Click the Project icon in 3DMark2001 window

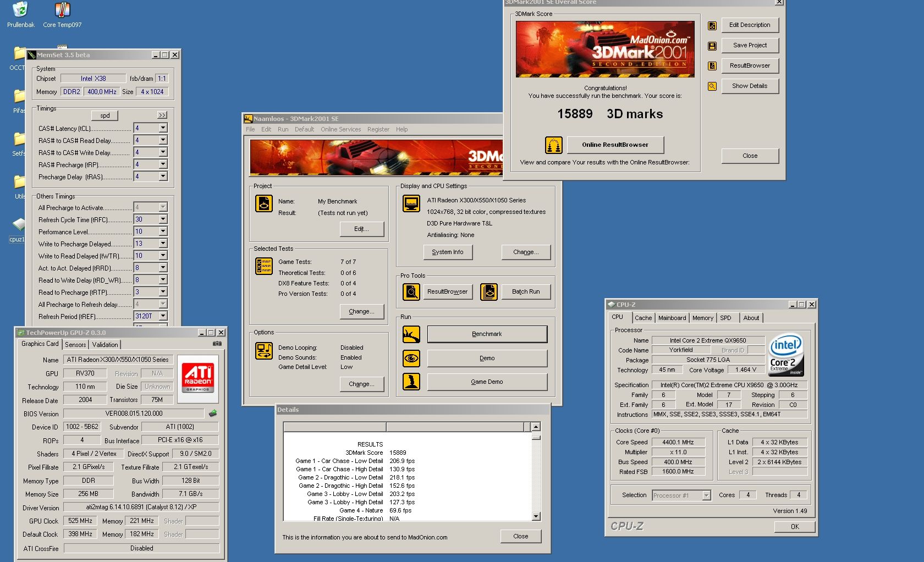pyautogui.click(x=264, y=204)
